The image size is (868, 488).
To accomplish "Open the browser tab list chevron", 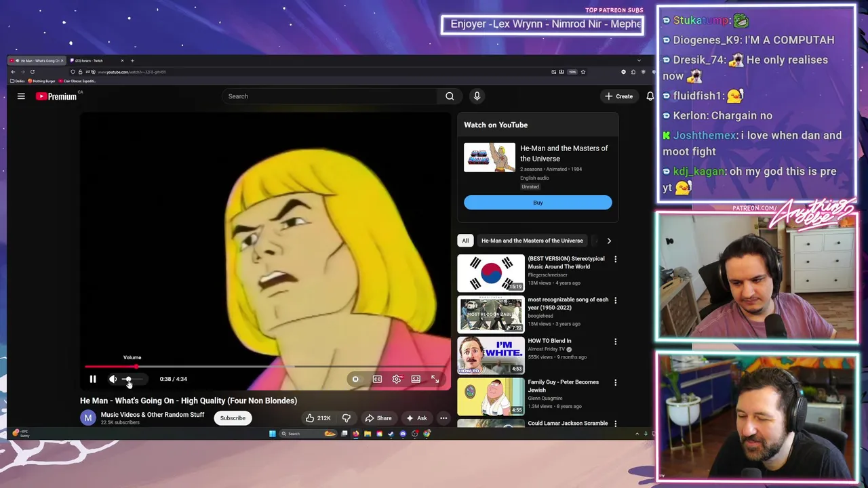I will pos(639,60).
